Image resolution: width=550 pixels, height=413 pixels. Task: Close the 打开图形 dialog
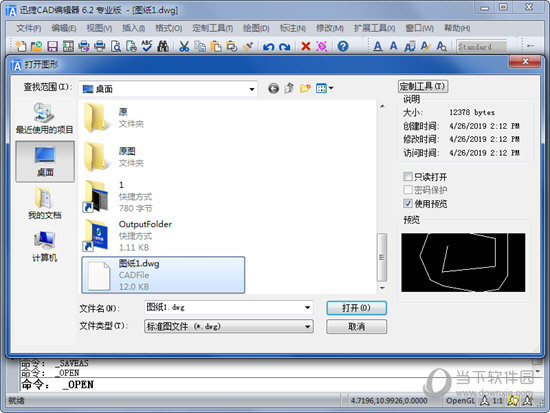tap(525, 62)
